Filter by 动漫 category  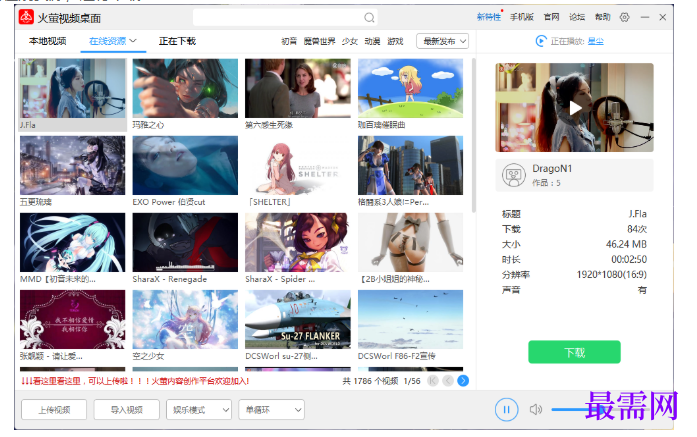[372, 41]
